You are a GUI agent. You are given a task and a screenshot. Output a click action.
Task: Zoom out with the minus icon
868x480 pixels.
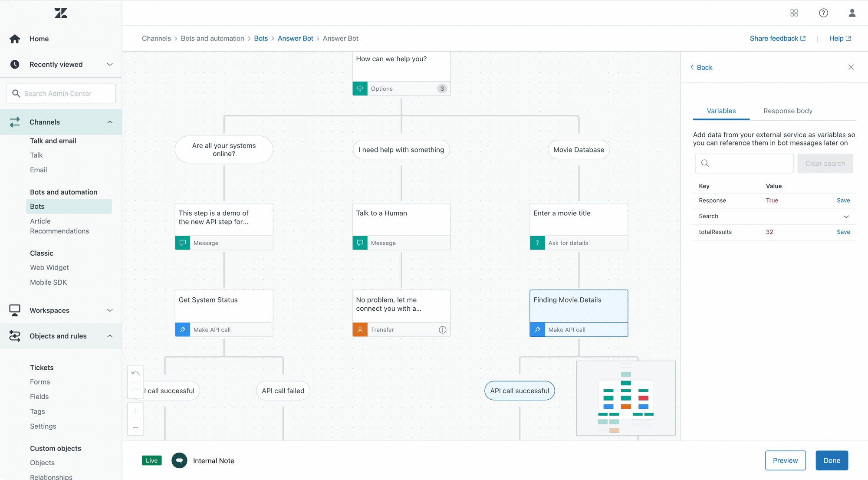(x=135, y=427)
